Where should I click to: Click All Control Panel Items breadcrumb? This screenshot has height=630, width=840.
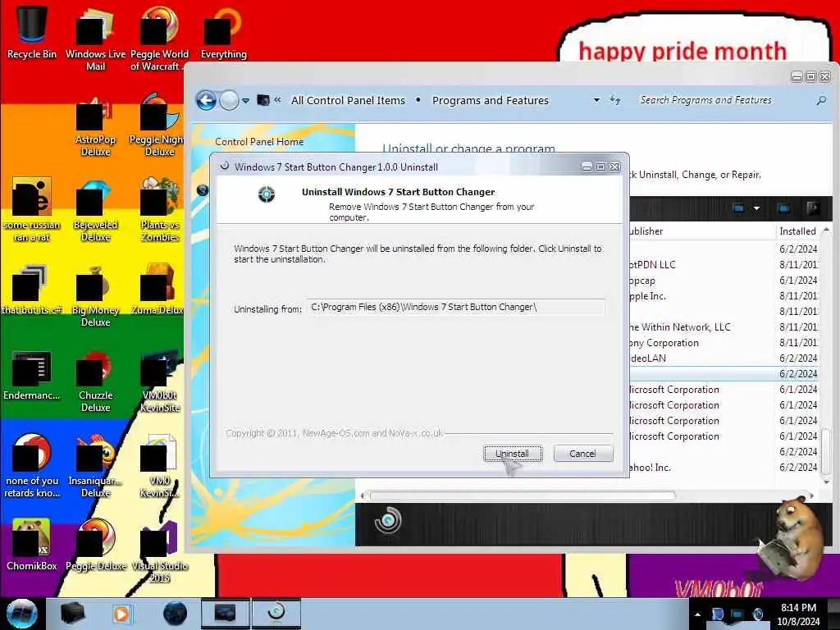(x=348, y=101)
